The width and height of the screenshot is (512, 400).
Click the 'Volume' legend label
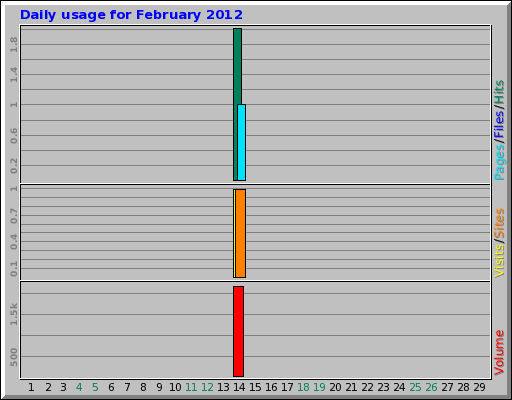coord(499,353)
